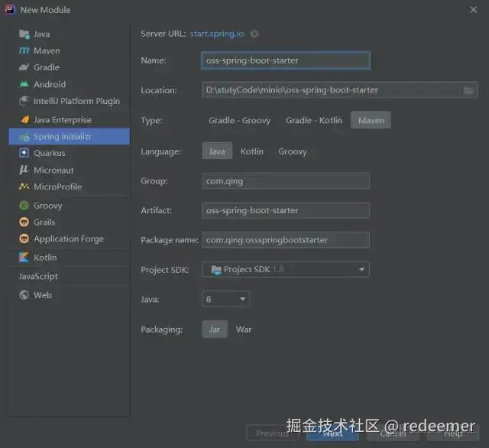The image size is (489, 448).
Task: Click into the Location path field
Action: (x=339, y=90)
